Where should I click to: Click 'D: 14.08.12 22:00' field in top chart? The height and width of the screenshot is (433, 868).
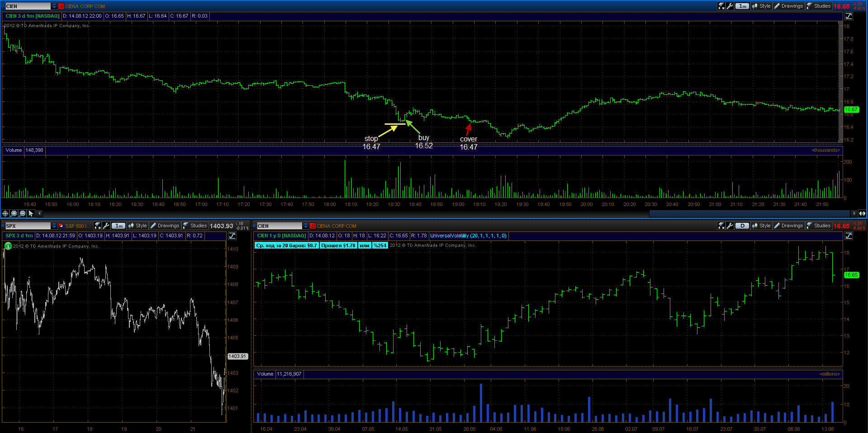pos(82,16)
